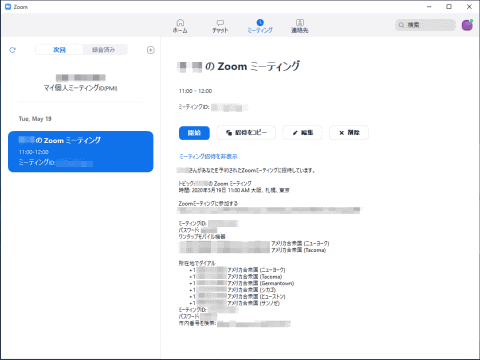The image size is (480, 360).
Task: Open the Home (ホーム) tab
Action: 180,26
